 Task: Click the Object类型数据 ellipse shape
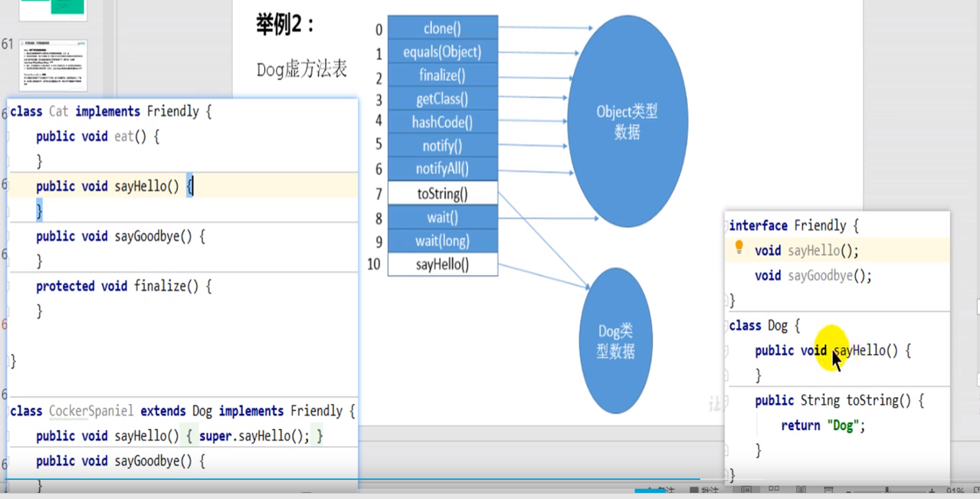627,119
